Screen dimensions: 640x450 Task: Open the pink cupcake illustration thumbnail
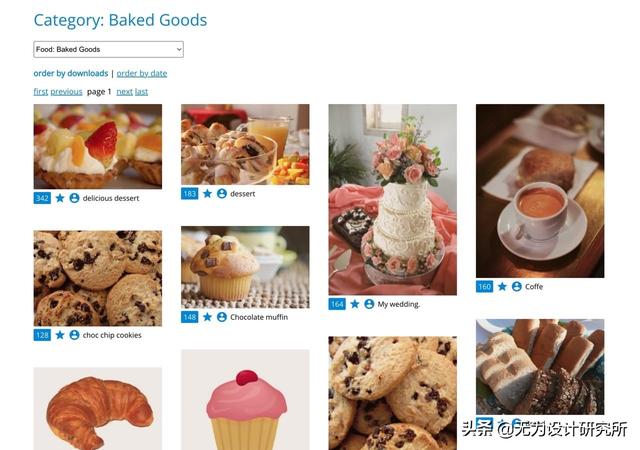[245, 399]
